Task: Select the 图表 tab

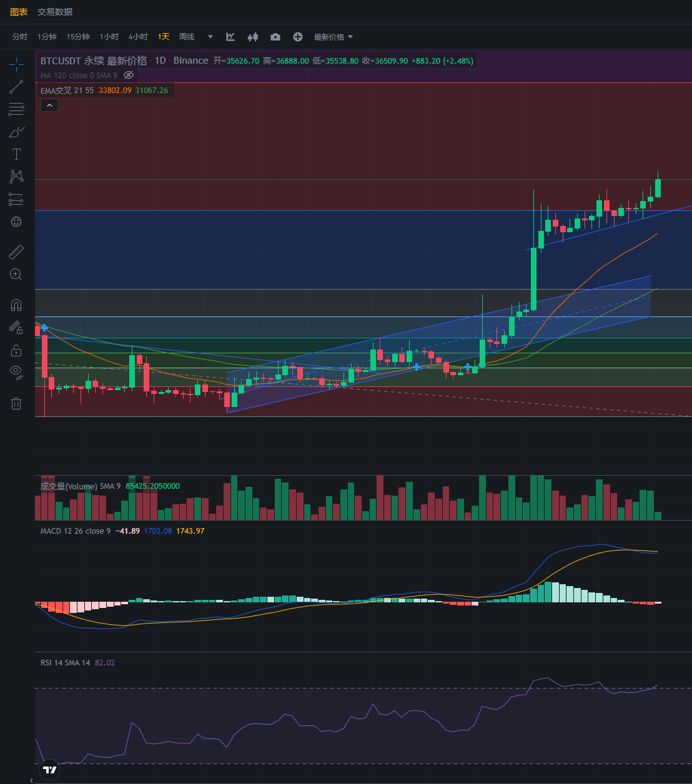Action: coord(19,12)
